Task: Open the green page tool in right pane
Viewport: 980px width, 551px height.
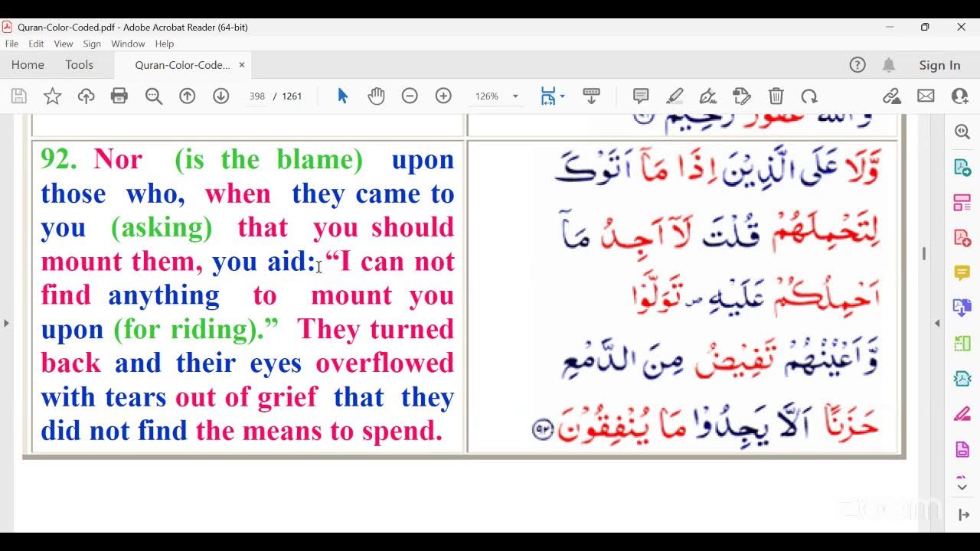Action: click(x=962, y=344)
